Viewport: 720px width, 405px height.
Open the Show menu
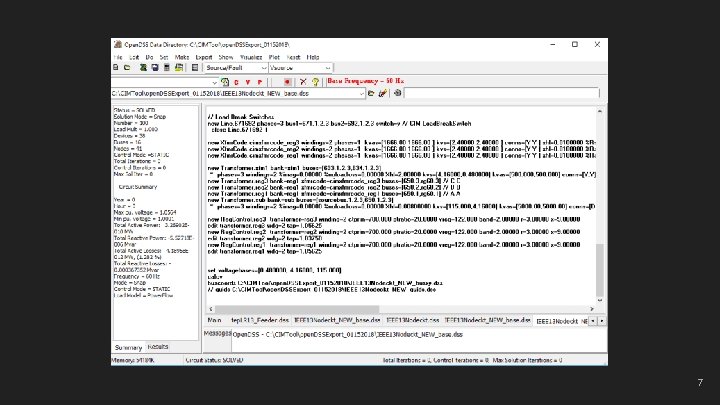[x=225, y=57]
